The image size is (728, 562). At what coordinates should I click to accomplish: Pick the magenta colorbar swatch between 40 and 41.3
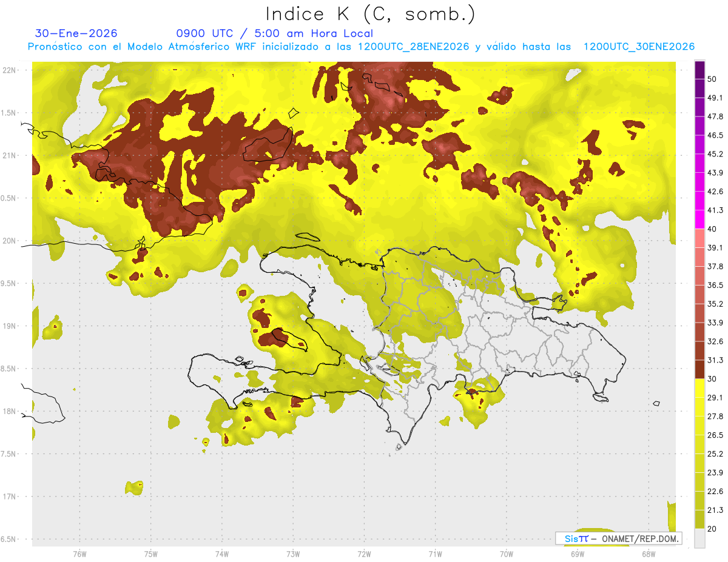tap(700, 219)
